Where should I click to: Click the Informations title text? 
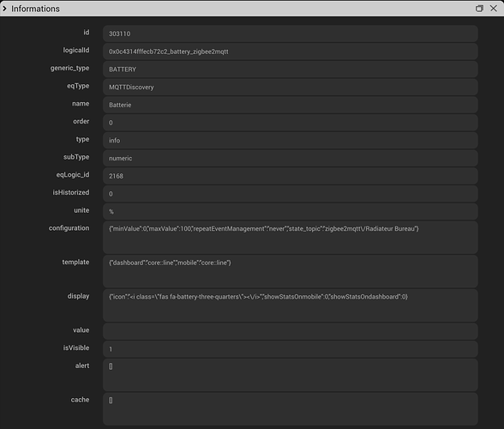35,9
